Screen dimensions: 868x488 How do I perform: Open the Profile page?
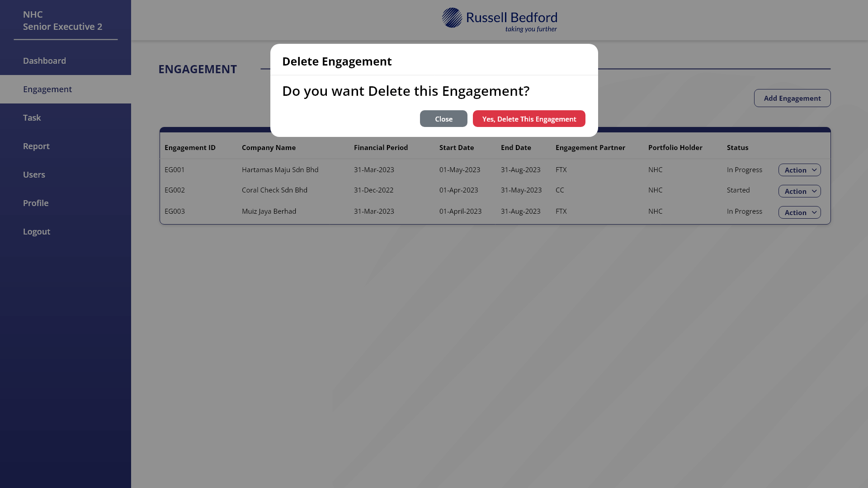click(x=36, y=203)
